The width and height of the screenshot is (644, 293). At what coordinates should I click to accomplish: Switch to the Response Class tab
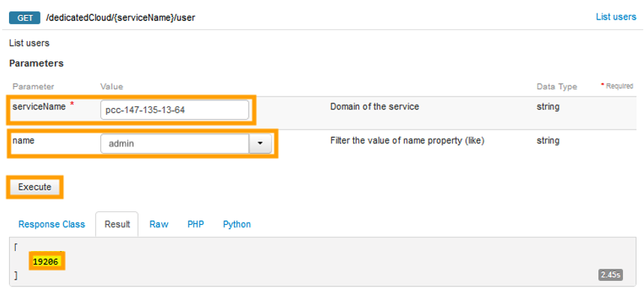(52, 224)
